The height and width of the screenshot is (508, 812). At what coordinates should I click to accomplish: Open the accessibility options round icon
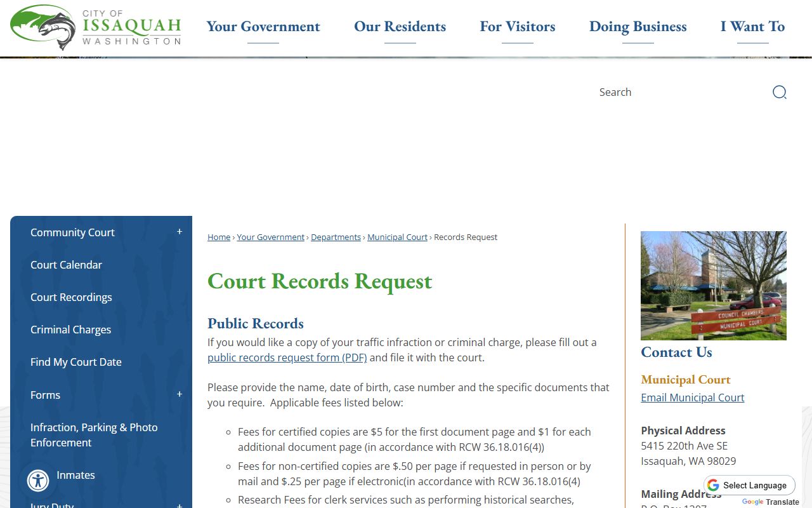click(x=38, y=481)
